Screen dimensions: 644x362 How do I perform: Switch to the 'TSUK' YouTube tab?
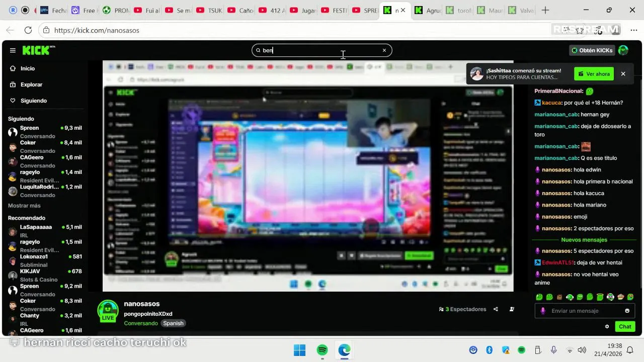coord(209,10)
